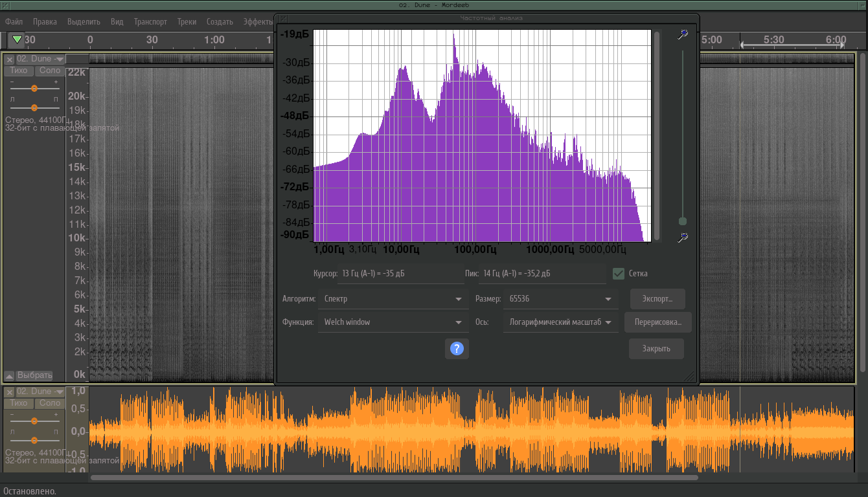Viewport: 868px width, 497px height.
Task: Open the Функция dropdown showing Welch window
Action: pyautogui.click(x=393, y=322)
